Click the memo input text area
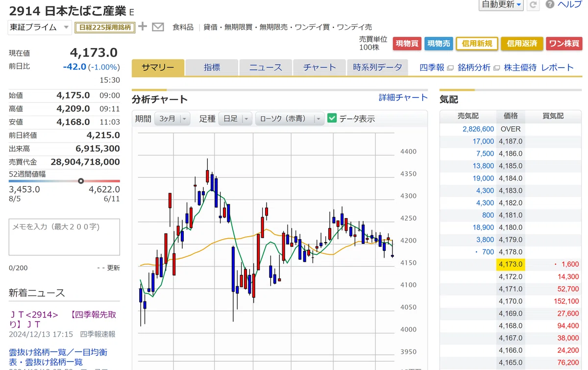 pos(64,237)
